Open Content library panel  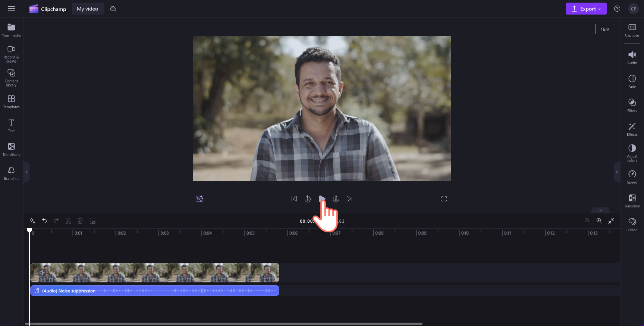[12, 78]
